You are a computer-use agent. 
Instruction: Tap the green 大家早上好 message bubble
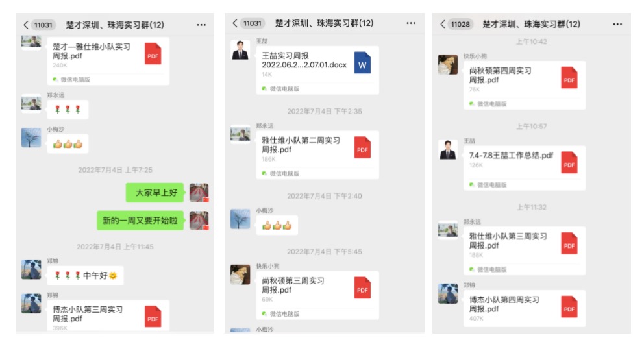[x=155, y=193]
